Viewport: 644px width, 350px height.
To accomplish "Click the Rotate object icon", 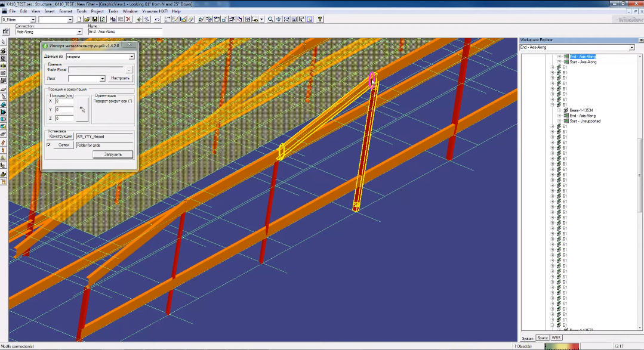I will [x=147, y=19].
